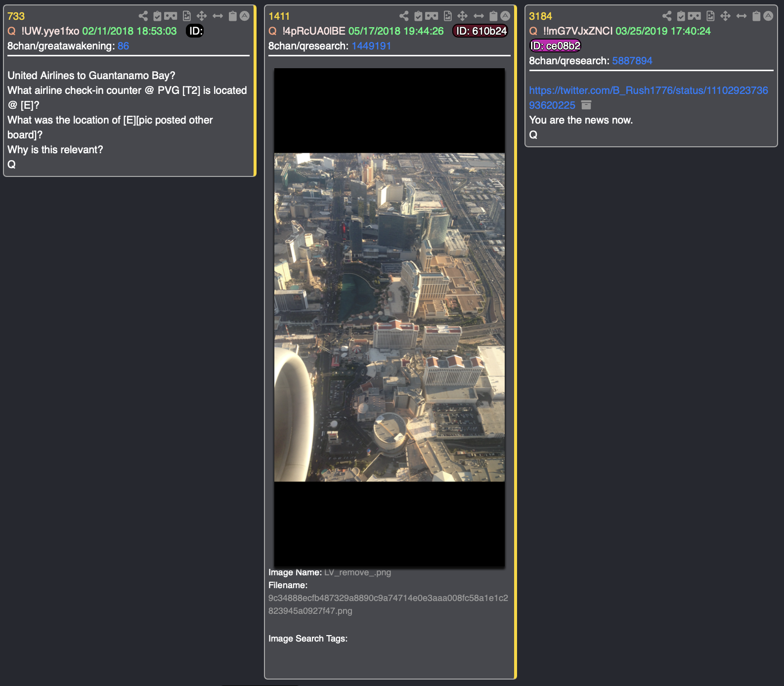Click the "Why is this relevant?" line

coord(55,150)
